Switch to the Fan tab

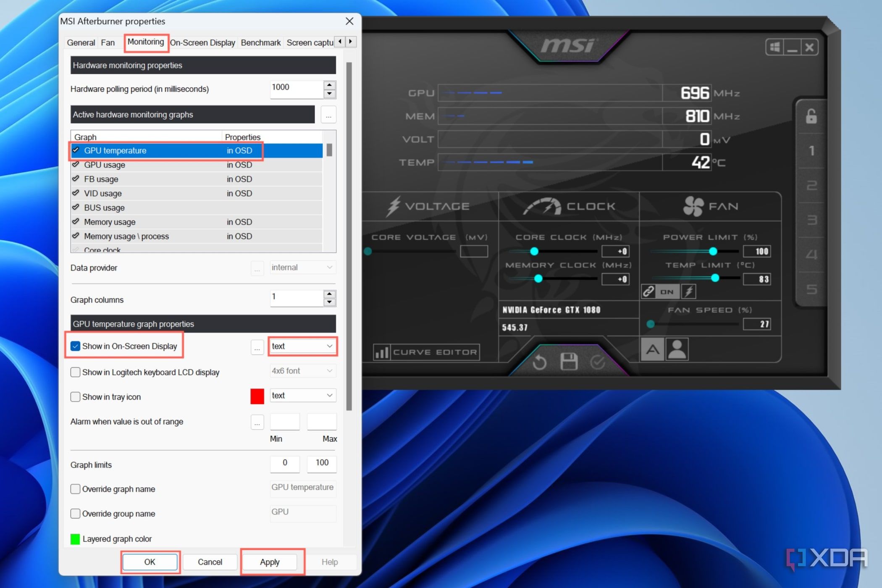[108, 43]
